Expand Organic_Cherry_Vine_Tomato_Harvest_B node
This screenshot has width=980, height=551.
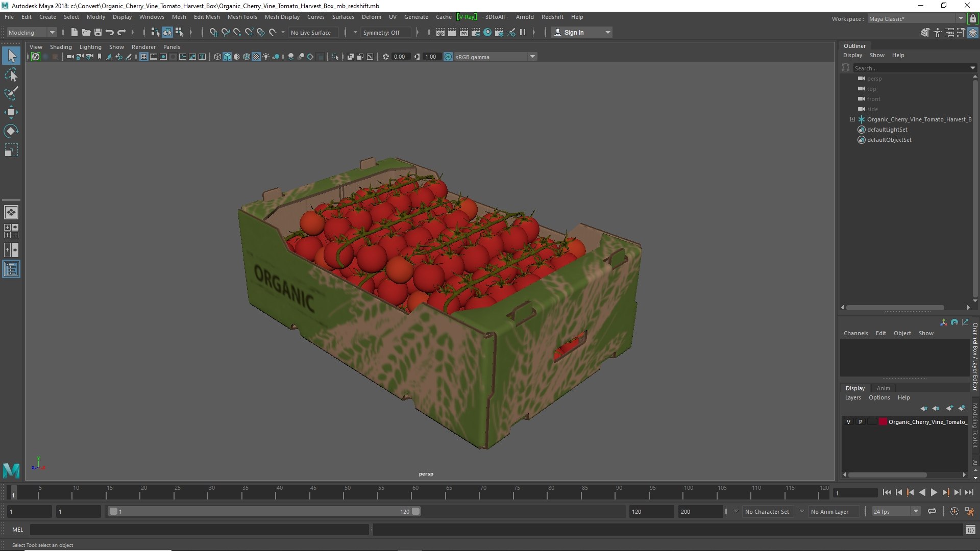click(x=852, y=119)
